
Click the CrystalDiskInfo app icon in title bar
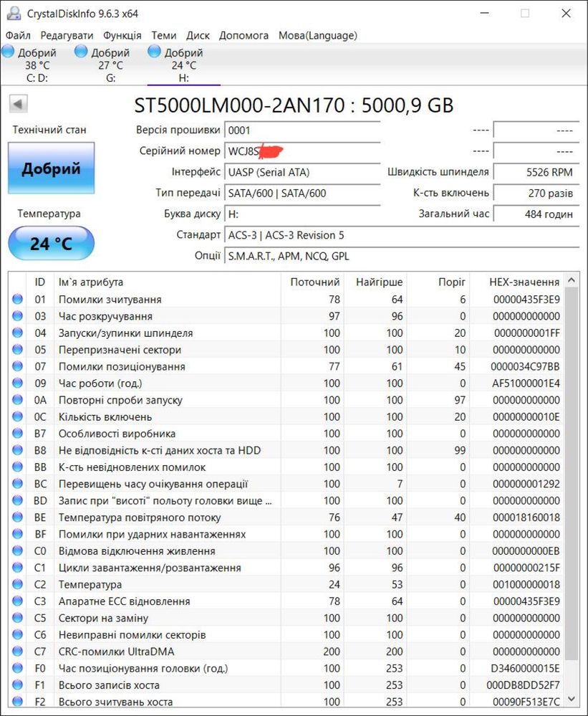(14, 13)
